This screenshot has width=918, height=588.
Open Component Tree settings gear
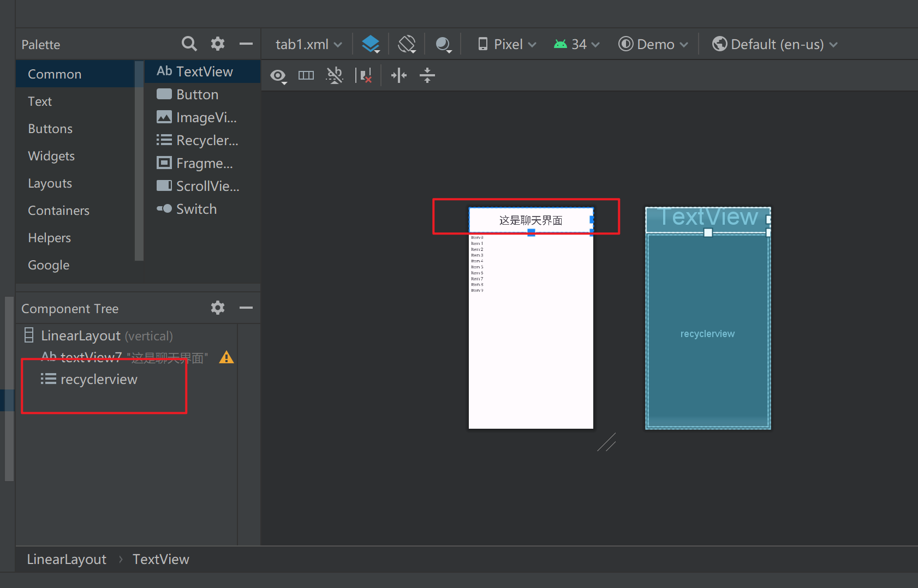(218, 308)
